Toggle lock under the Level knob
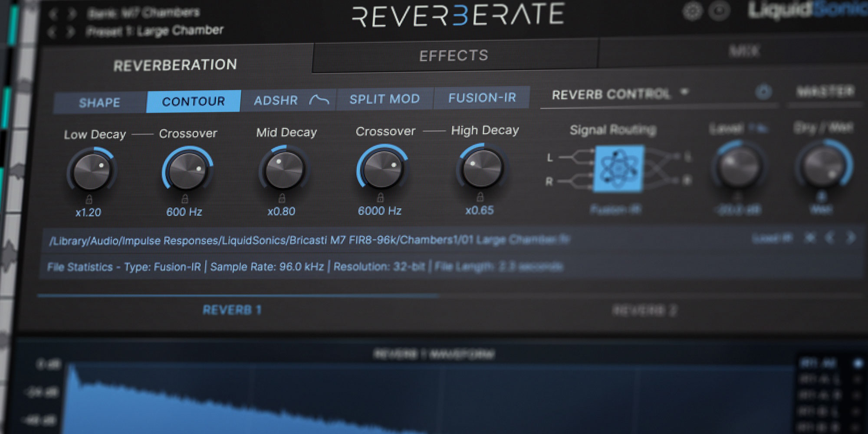Image resolution: width=868 pixels, height=434 pixels. pos(738,196)
